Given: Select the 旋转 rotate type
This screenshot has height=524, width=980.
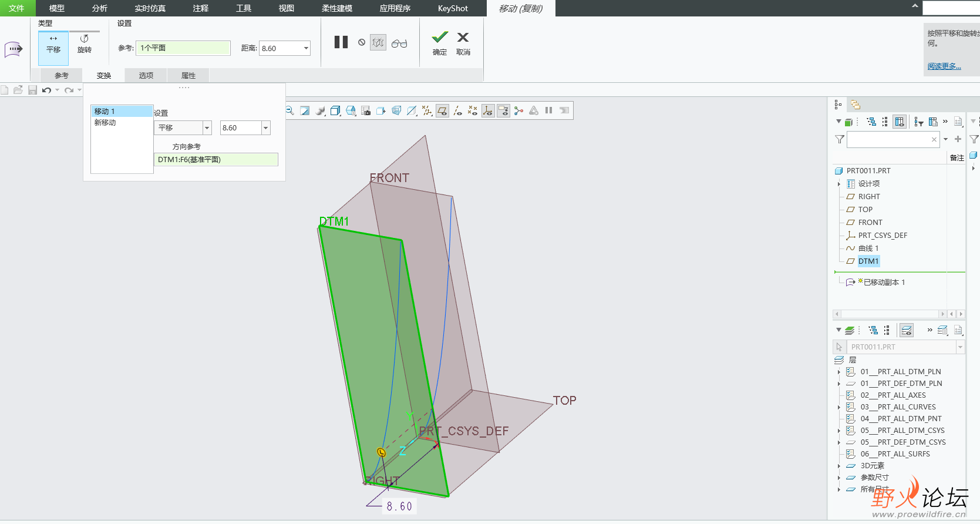Looking at the screenshot, I should (x=85, y=45).
